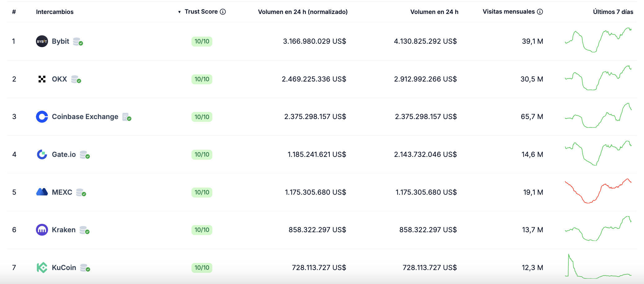The height and width of the screenshot is (284, 644).
Task: Click the Kraken logo icon
Action: tap(42, 230)
